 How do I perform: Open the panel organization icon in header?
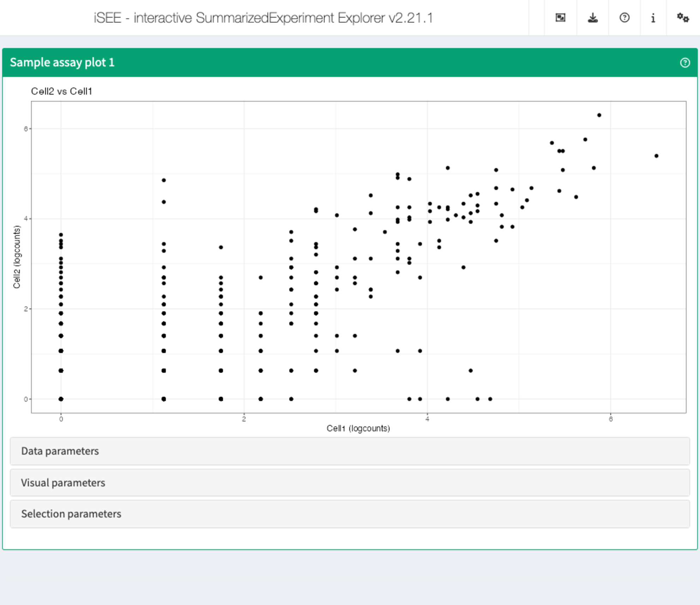click(x=560, y=18)
